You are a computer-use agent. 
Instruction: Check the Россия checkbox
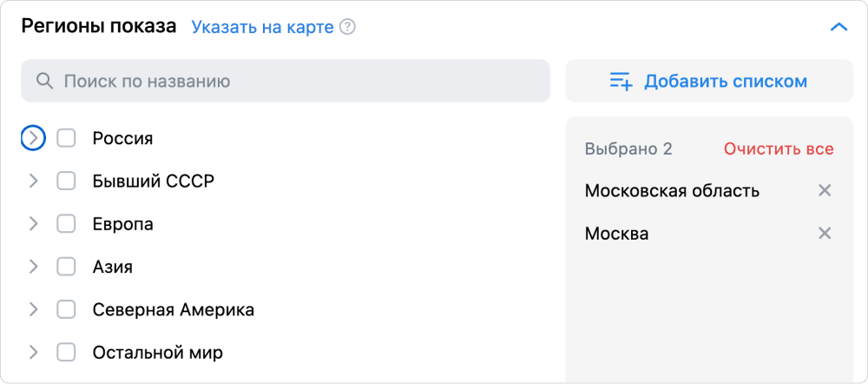coord(66,138)
